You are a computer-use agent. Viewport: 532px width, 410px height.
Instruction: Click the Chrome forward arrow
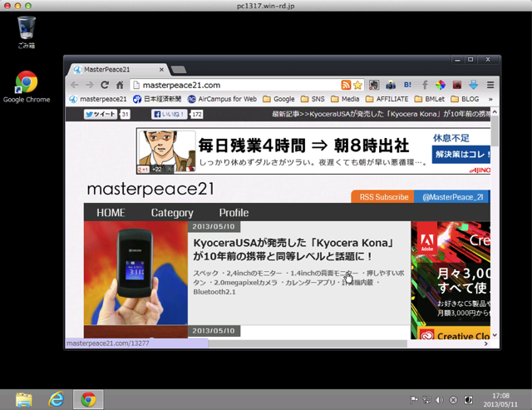tap(90, 85)
